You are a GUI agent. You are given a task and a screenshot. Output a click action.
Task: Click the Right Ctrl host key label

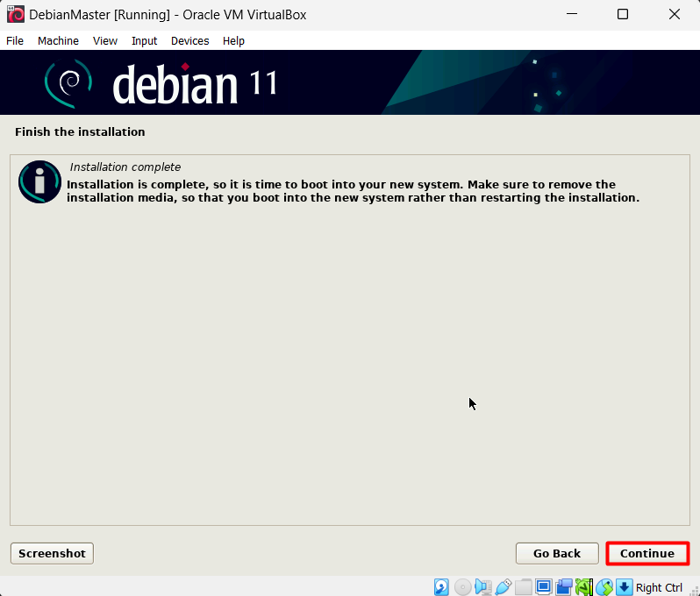(659, 587)
